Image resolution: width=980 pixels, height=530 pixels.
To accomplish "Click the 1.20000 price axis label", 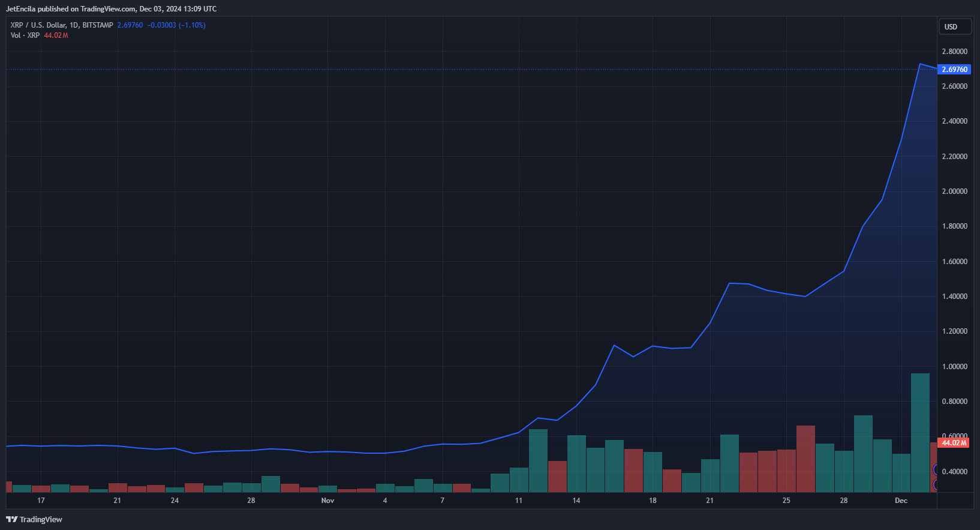I will click(x=955, y=331).
